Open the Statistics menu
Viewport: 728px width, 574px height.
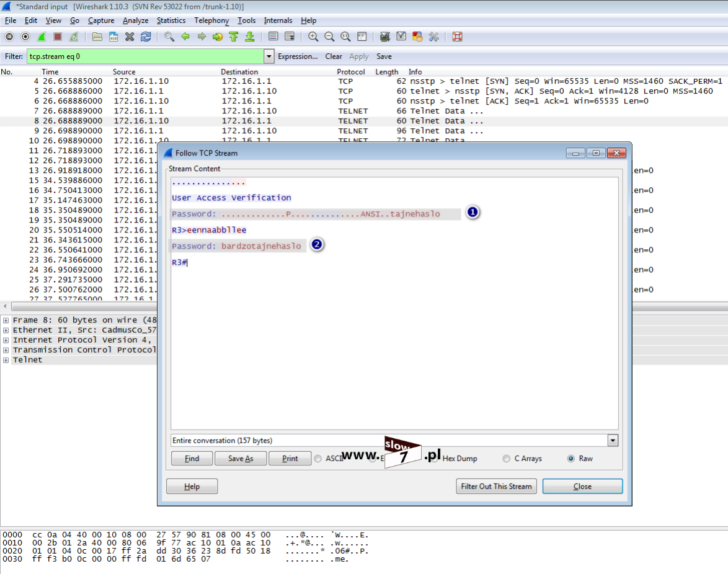click(x=171, y=20)
